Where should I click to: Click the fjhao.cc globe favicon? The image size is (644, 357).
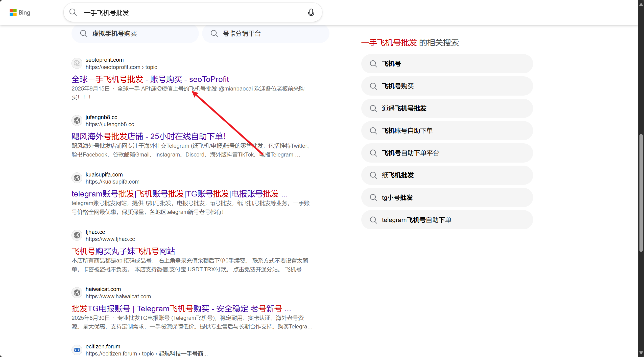[x=77, y=235]
